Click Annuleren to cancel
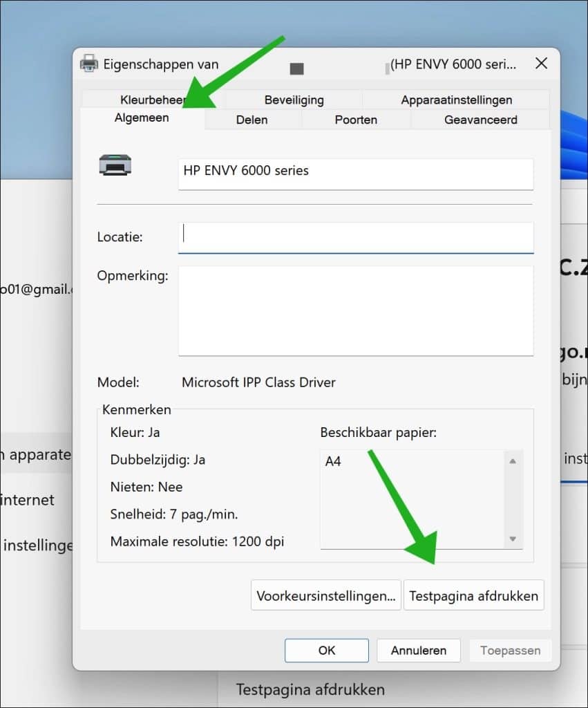Screen dimensions: 588x708 [418, 650]
